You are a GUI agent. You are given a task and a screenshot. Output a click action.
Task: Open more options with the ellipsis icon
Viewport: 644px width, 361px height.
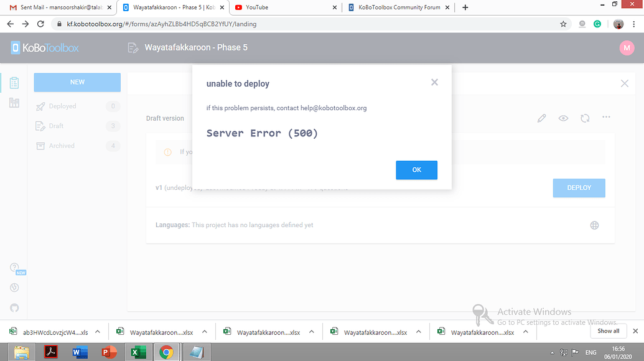point(606,118)
